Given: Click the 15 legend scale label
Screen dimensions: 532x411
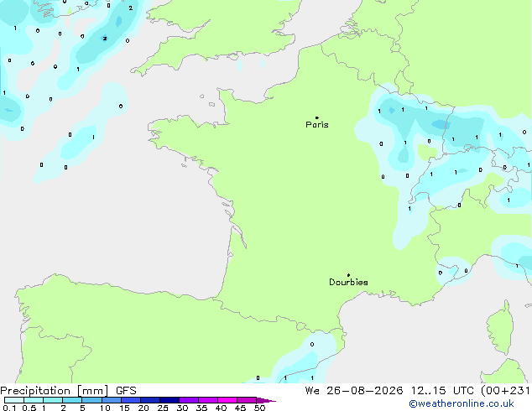Looking at the screenshot, I should [124, 408].
